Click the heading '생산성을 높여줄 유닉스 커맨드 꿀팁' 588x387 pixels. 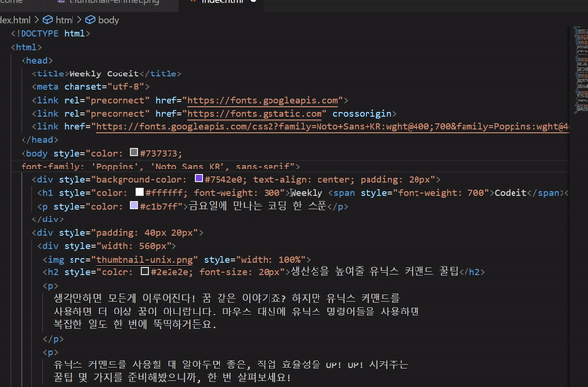point(374,272)
